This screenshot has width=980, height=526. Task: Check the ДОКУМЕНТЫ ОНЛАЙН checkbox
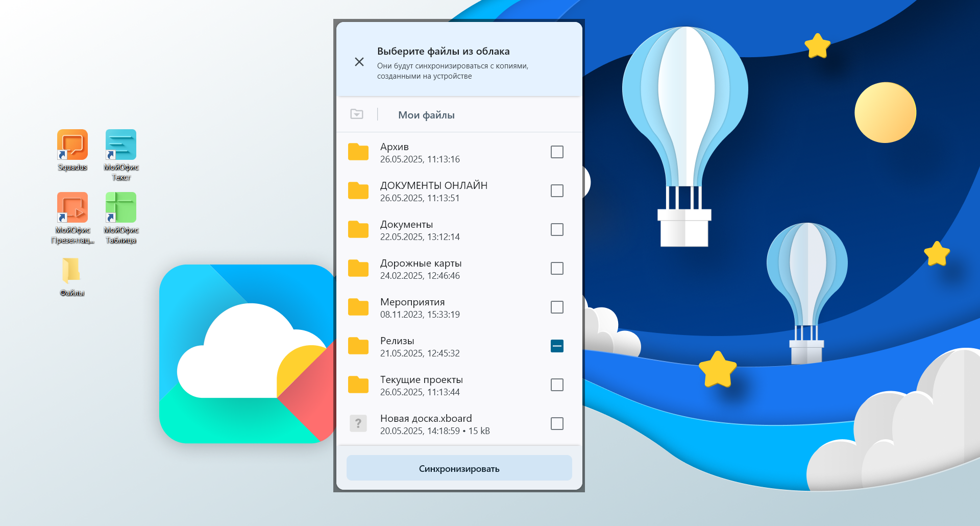(557, 191)
